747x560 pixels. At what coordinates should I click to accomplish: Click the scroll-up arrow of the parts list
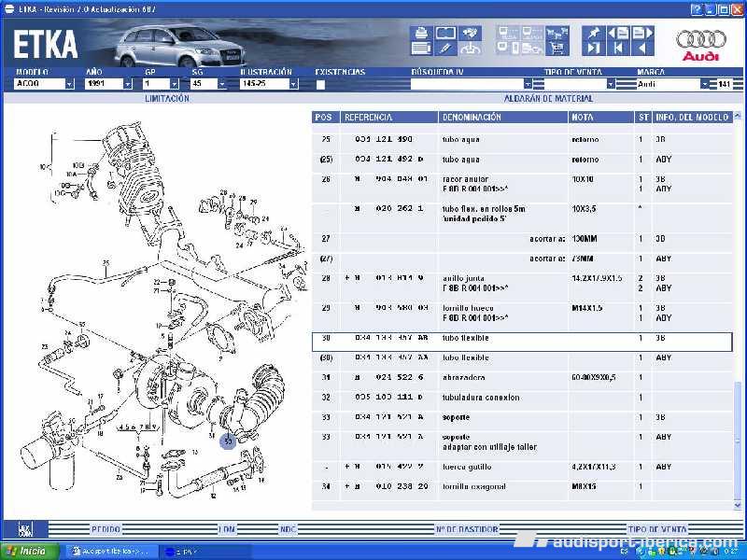pos(738,116)
